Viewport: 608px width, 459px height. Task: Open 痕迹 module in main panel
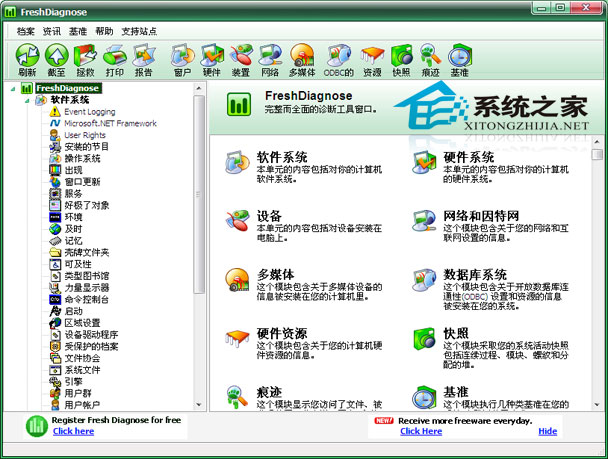tap(269, 392)
